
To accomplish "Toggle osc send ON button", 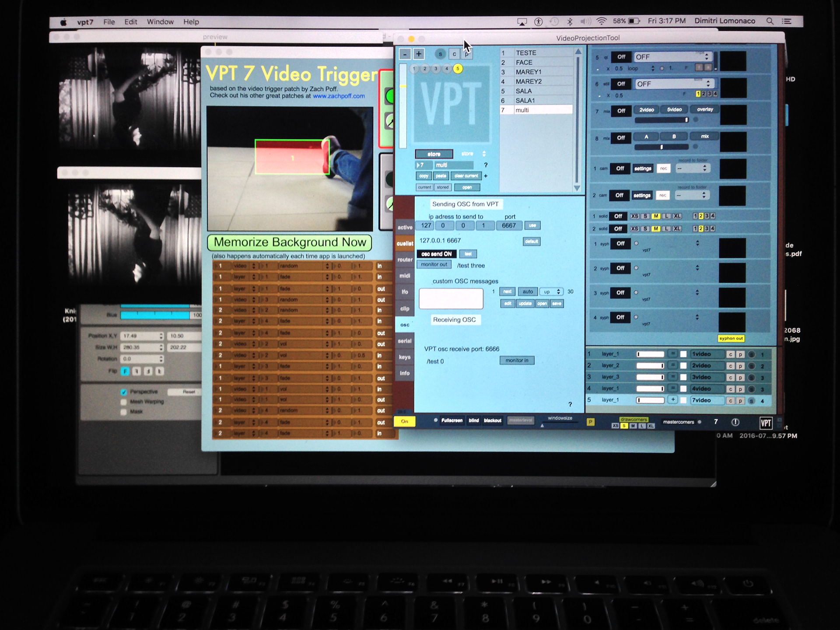I will click(436, 254).
